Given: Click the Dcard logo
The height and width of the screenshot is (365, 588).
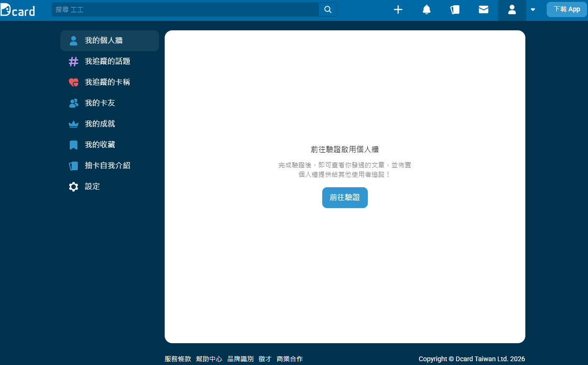Looking at the screenshot, I should (18, 10).
